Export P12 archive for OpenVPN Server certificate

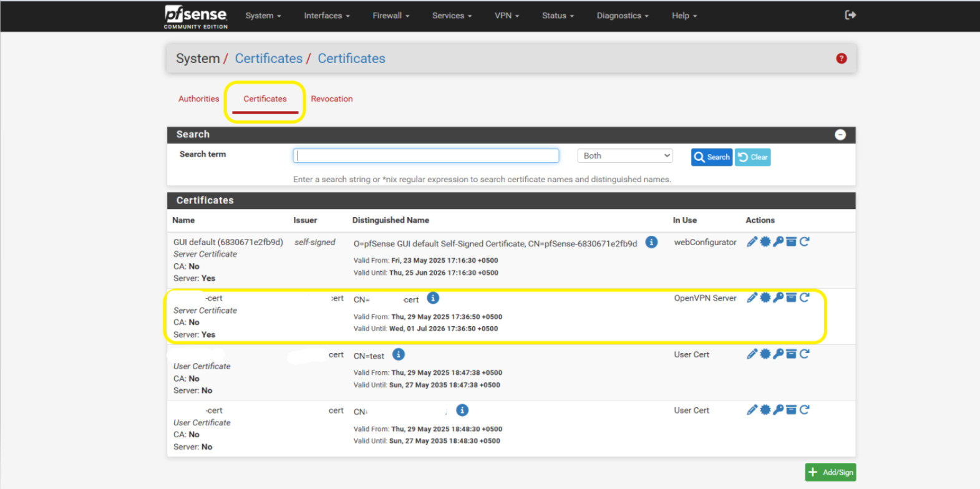pos(791,298)
